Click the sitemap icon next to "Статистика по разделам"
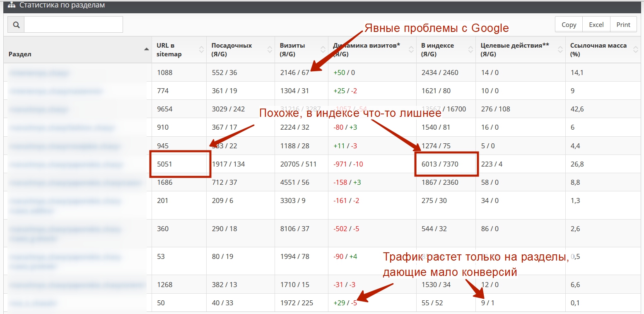This screenshot has height=314, width=644. tap(11, 5)
